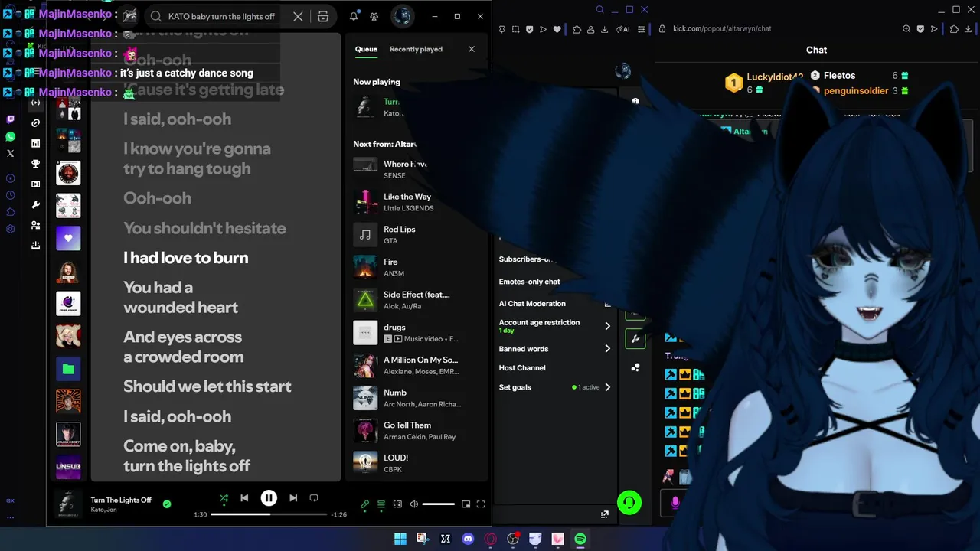The image size is (980, 551).
Task: Jump to lyric 'Should we let this start'
Action: pyautogui.click(x=207, y=386)
